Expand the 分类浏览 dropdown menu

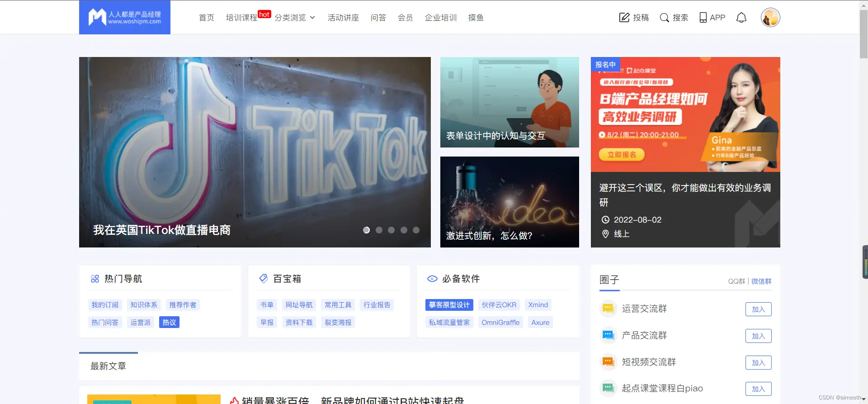pos(295,18)
